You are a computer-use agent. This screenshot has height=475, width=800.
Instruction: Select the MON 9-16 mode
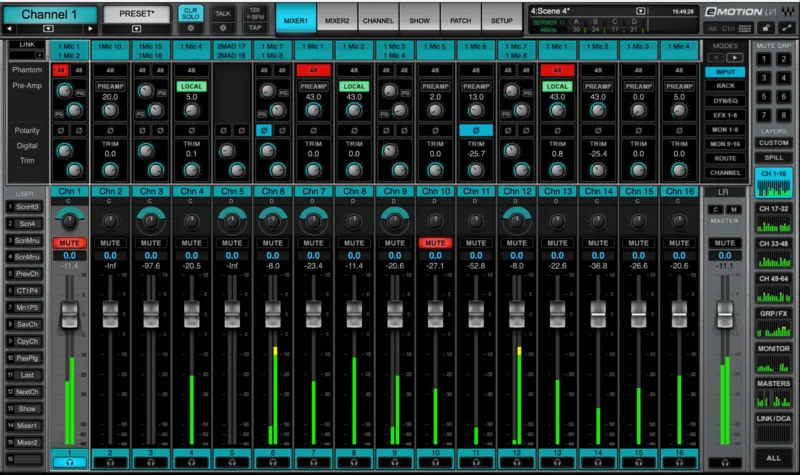click(724, 144)
